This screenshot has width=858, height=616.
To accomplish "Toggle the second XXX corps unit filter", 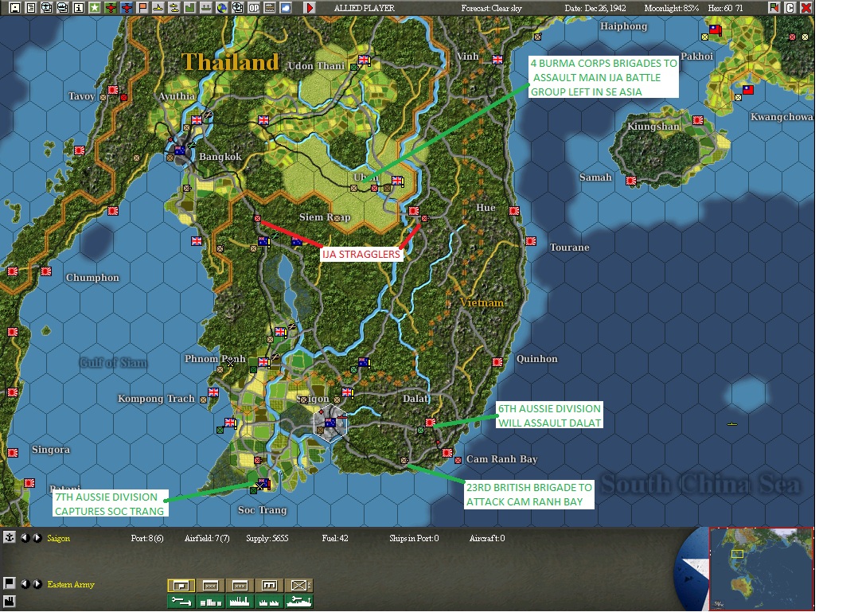I will tap(240, 586).
